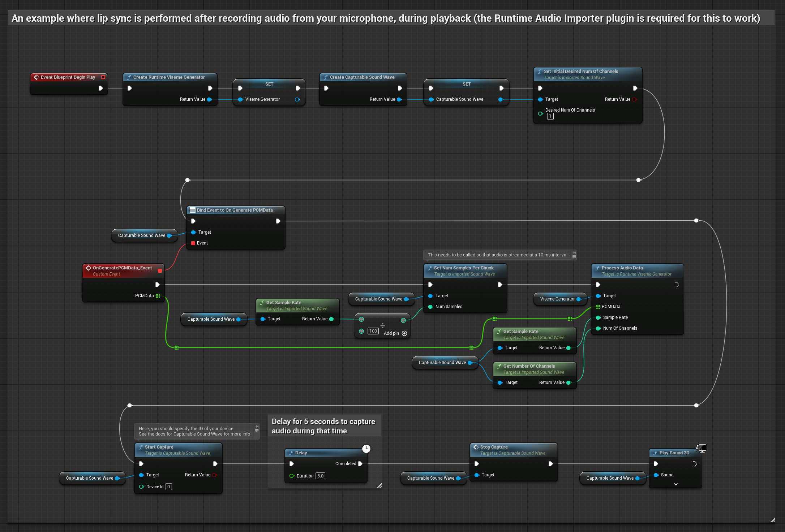Viewport: 785px width, 532px height.
Task: Click the Capturable Sound Wave variable feeding Start Capture
Action: point(93,478)
